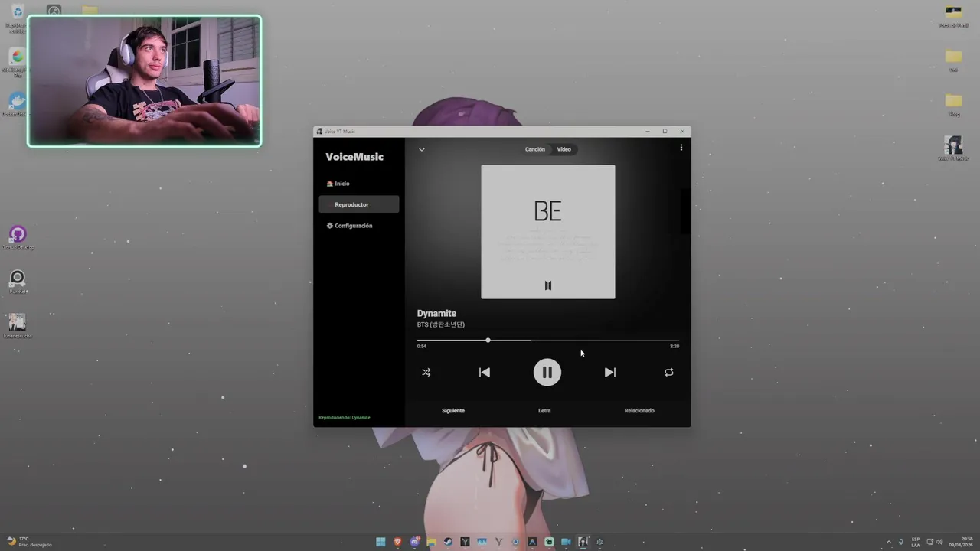Open the Windows Start menu

(381, 542)
